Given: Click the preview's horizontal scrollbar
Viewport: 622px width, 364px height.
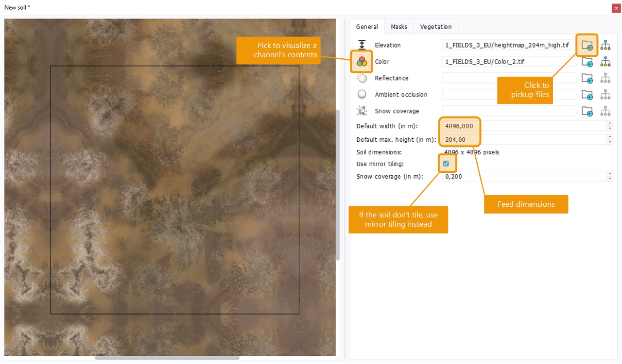Looking at the screenshot, I should click(x=167, y=358).
